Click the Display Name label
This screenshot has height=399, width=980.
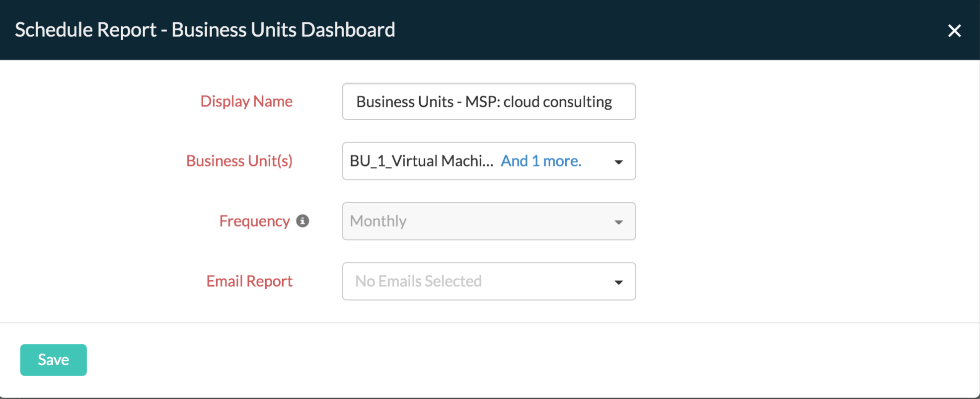point(246,101)
